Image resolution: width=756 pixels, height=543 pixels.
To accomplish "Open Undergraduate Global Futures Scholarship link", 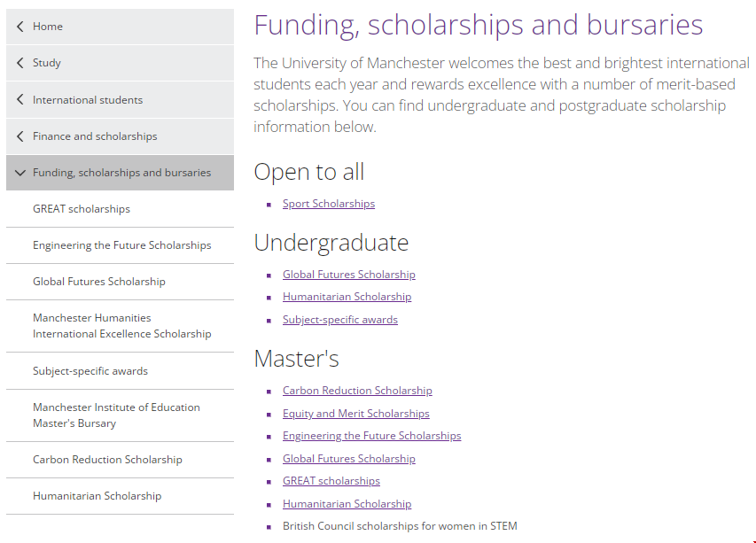I will 349,275.
